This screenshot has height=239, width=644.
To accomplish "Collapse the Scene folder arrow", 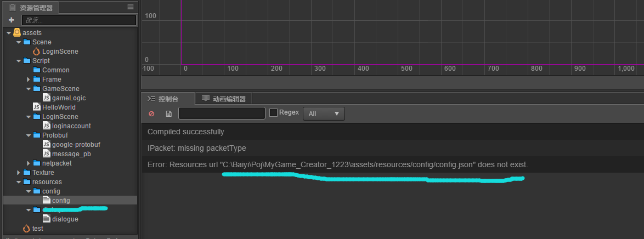I will (x=19, y=42).
